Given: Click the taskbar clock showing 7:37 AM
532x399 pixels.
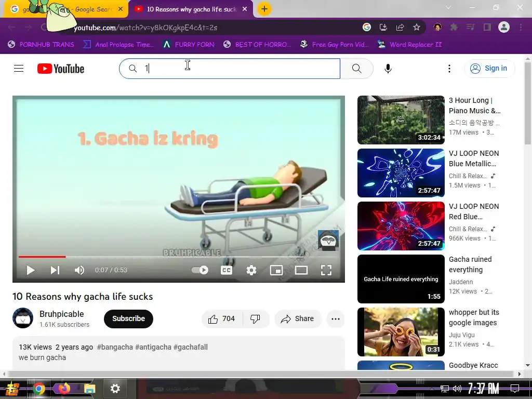Looking at the screenshot, I should click(x=483, y=389).
